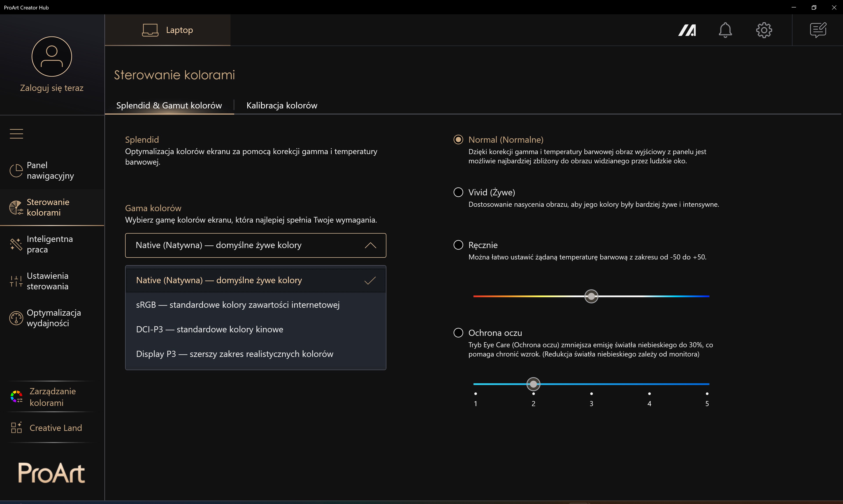843x504 pixels.
Task: Toggle Ochrona oczu eye care mode
Action: (x=458, y=332)
